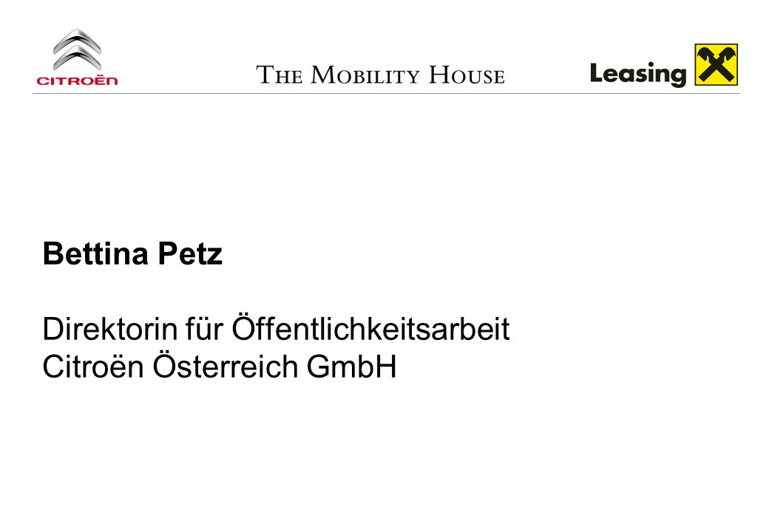Screen dimensions: 769x532
Task: Click the horizontal divider line under the logos
Action: (x=386, y=93)
